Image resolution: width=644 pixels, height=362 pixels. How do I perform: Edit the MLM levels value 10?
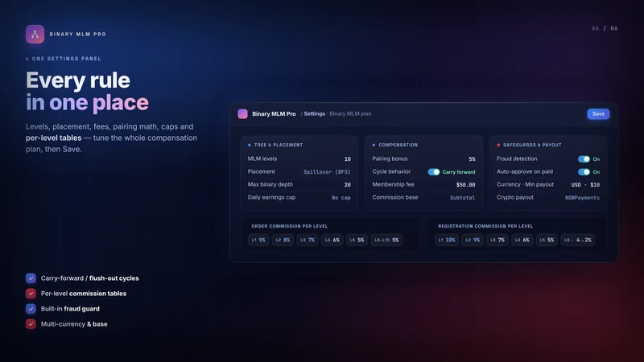coord(348,158)
